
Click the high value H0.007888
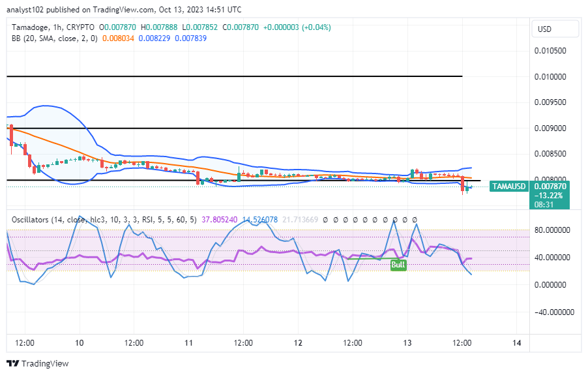click(x=159, y=27)
